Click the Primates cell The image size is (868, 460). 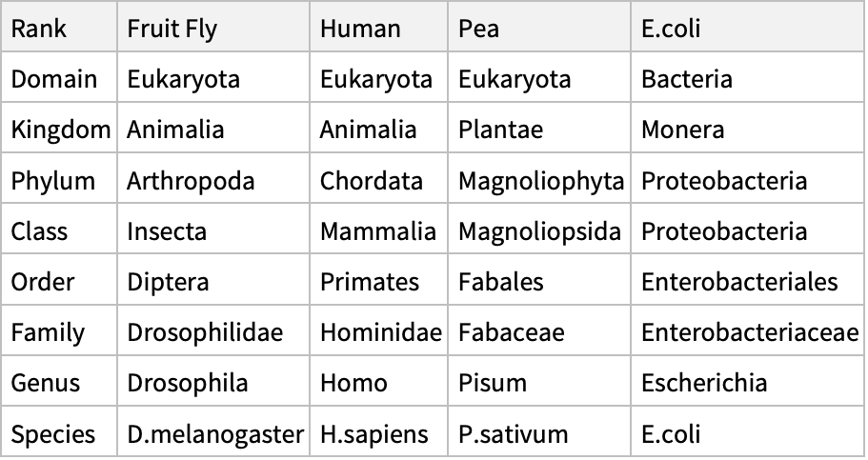378,280
